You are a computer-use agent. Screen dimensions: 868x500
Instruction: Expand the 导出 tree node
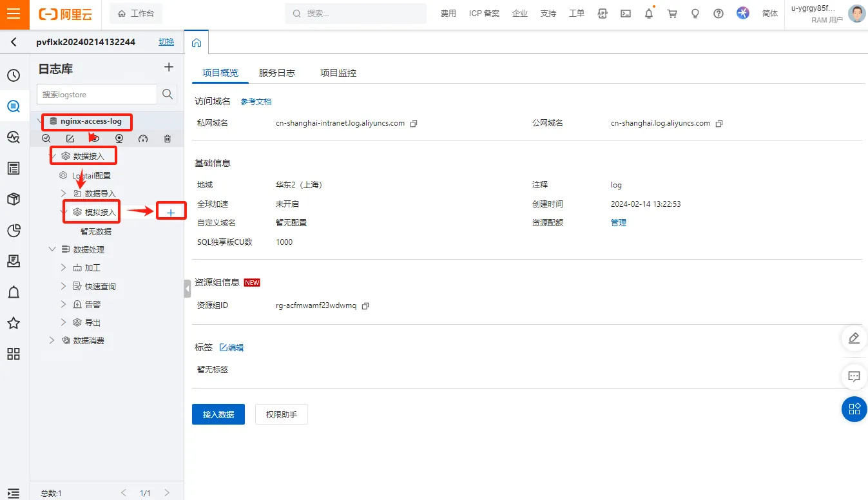pyautogui.click(x=63, y=322)
